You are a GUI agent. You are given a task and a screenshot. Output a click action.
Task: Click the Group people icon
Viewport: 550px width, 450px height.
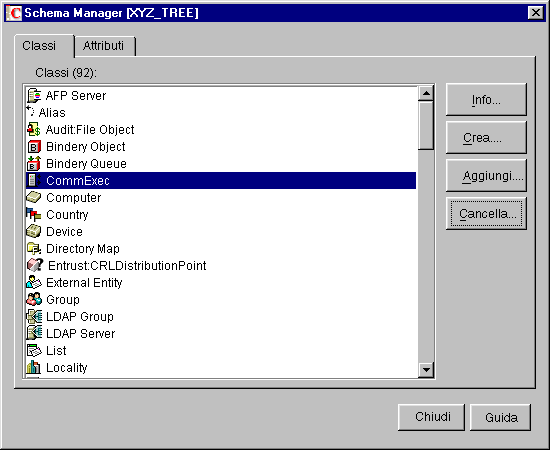pos(34,299)
